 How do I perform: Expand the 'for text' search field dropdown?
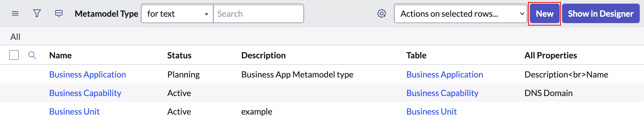tap(177, 14)
